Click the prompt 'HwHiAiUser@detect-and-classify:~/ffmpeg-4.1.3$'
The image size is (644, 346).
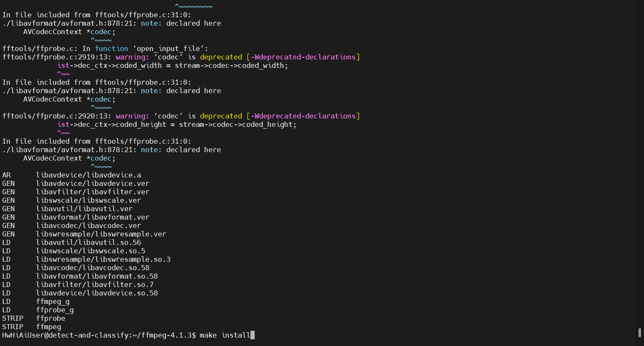(x=99, y=335)
